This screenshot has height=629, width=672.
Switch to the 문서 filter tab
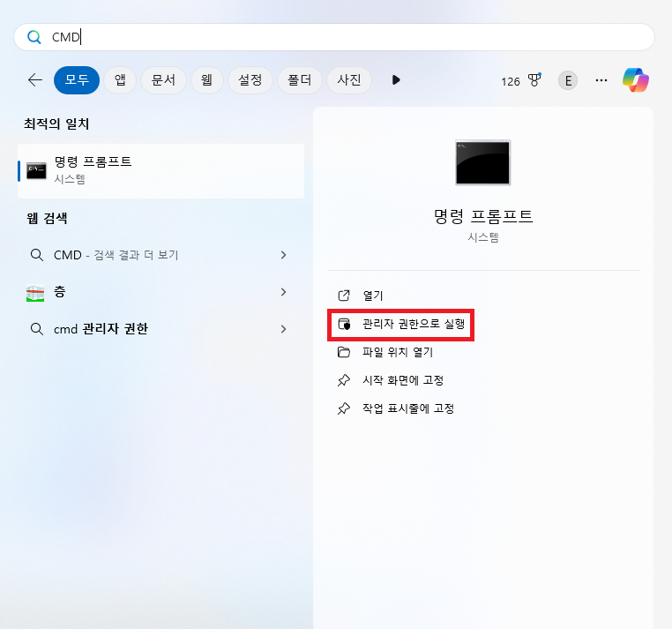(x=163, y=80)
